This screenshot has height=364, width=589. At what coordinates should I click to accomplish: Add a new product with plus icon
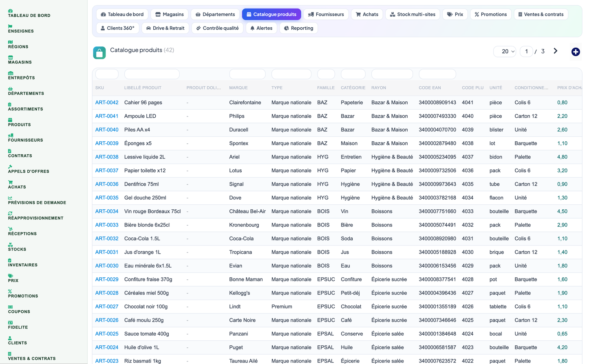(x=576, y=52)
